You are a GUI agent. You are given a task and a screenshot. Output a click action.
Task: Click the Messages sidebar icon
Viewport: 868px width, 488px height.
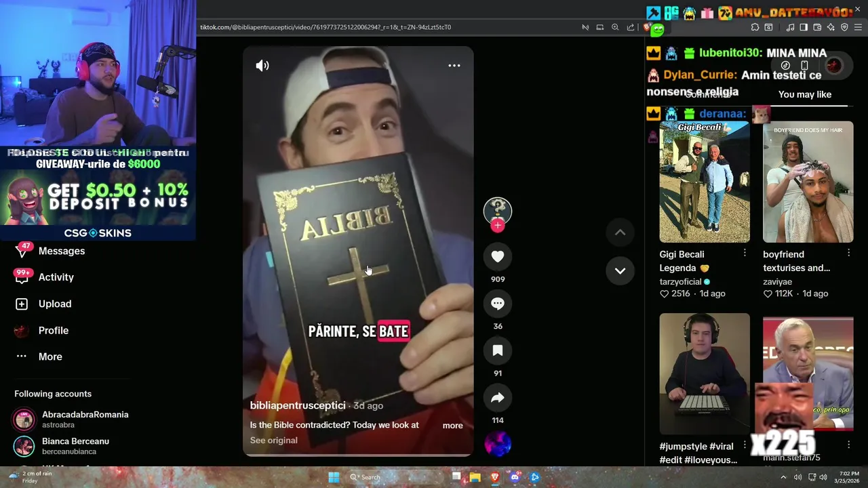(x=22, y=251)
